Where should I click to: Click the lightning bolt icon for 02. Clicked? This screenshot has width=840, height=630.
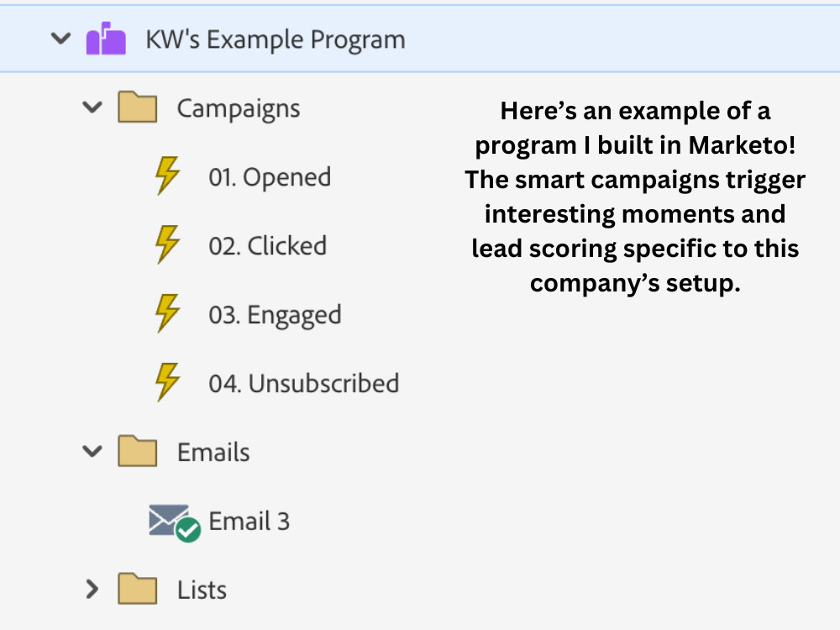[167, 244]
